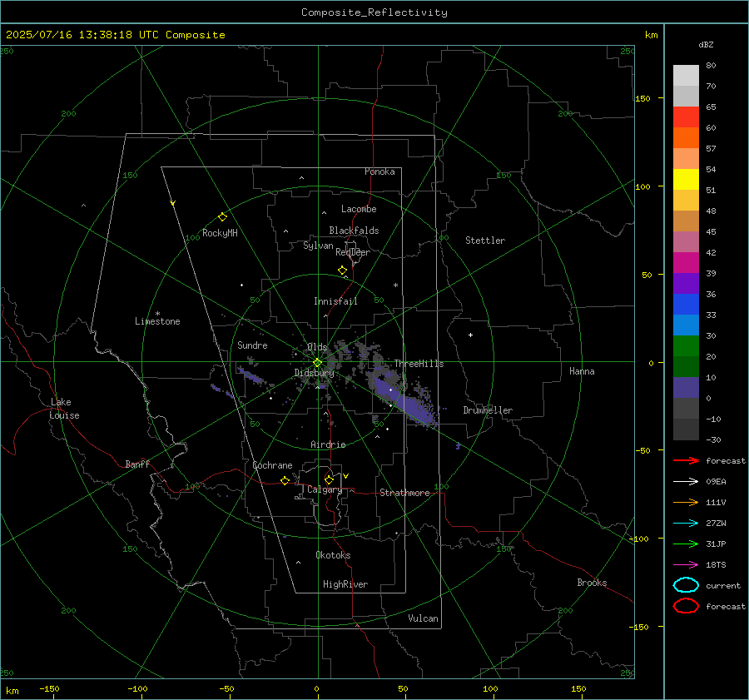749x700 pixels.
Task: Click the red forecast arrow legend icon
Action: (x=686, y=460)
